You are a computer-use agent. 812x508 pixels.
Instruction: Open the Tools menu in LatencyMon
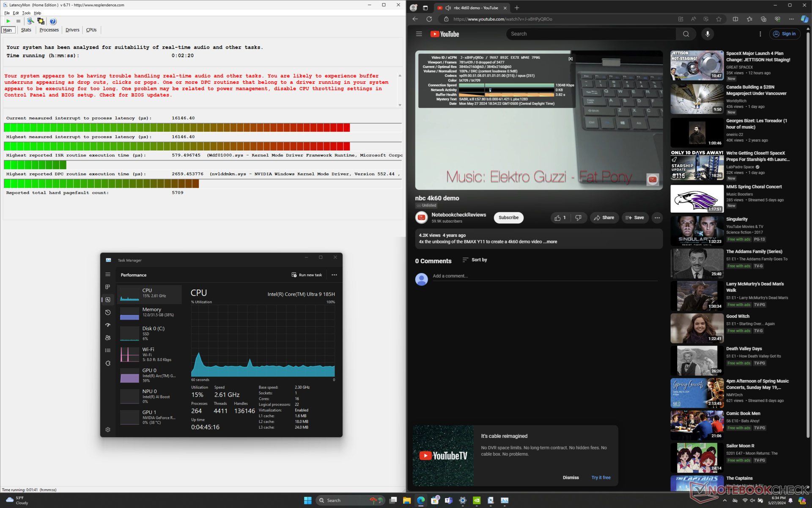(x=26, y=13)
